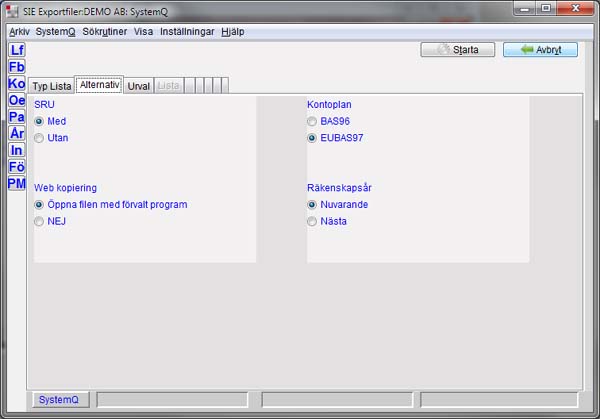The image size is (600, 419).
Task: Select the Ko sidebar icon
Action: pyautogui.click(x=16, y=84)
